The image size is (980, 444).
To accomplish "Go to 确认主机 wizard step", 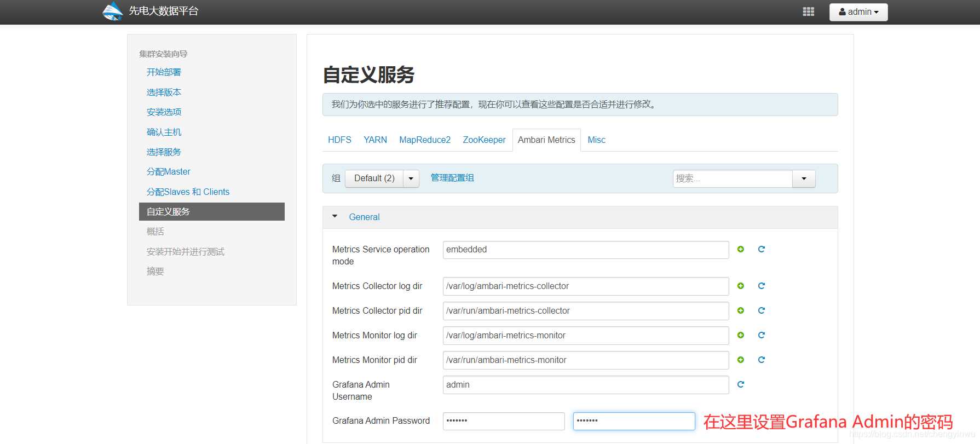I will (164, 132).
